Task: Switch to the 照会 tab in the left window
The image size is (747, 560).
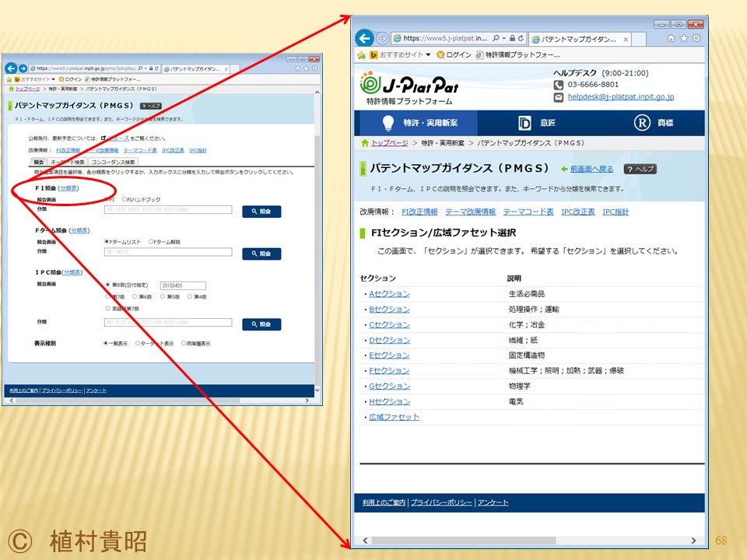Action: tap(39, 162)
